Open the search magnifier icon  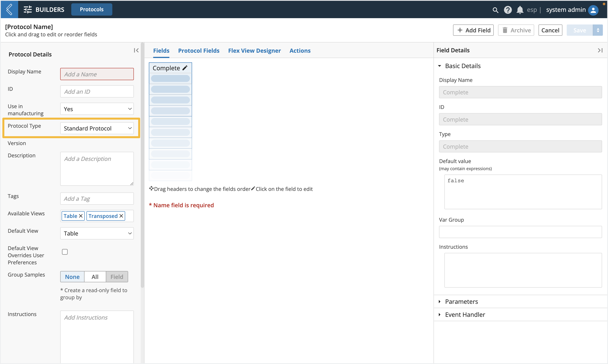pyautogui.click(x=495, y=10)
